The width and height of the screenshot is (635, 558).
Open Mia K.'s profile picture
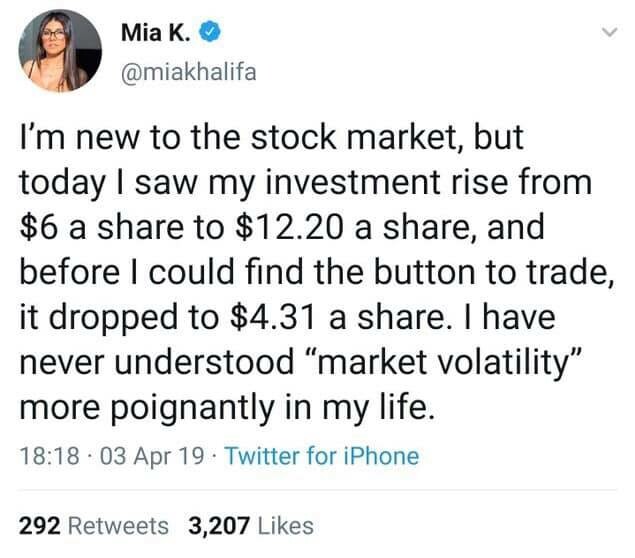point(60,51)
